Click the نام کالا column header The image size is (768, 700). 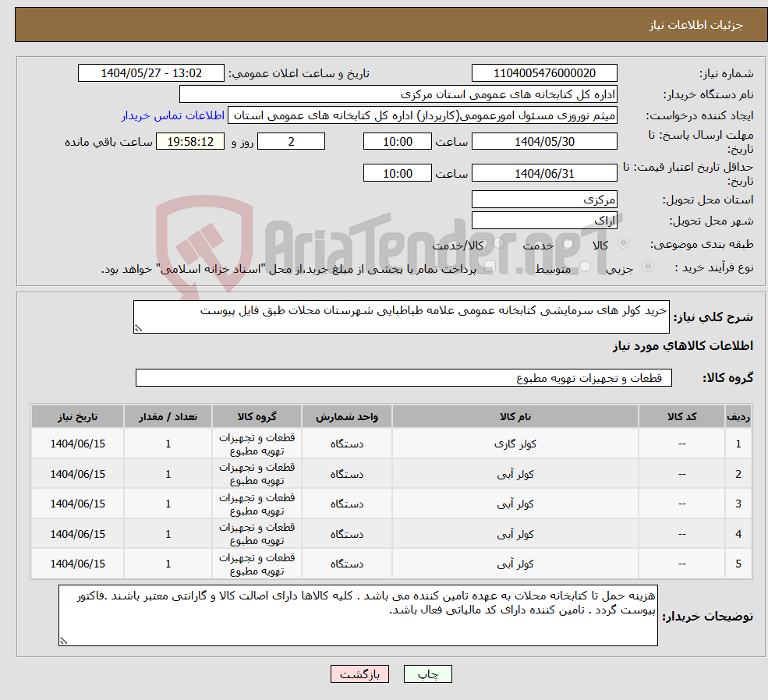515,416
